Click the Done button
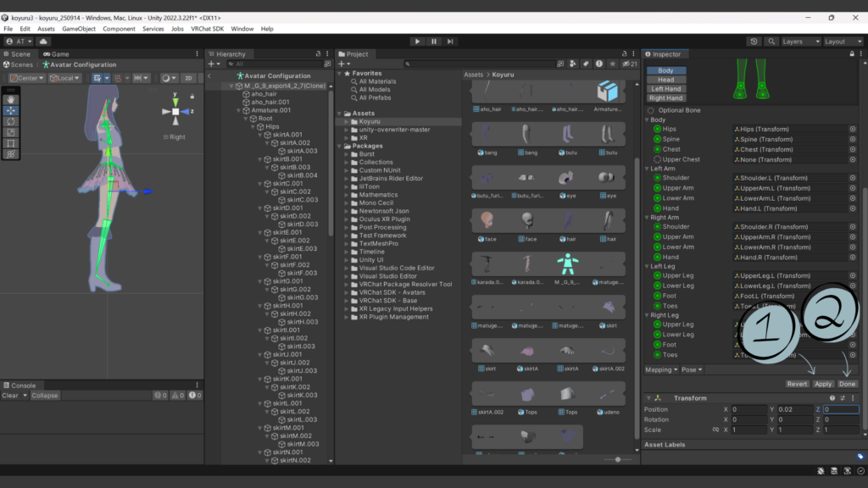868x488 pixels. click(x=848, y=384)
